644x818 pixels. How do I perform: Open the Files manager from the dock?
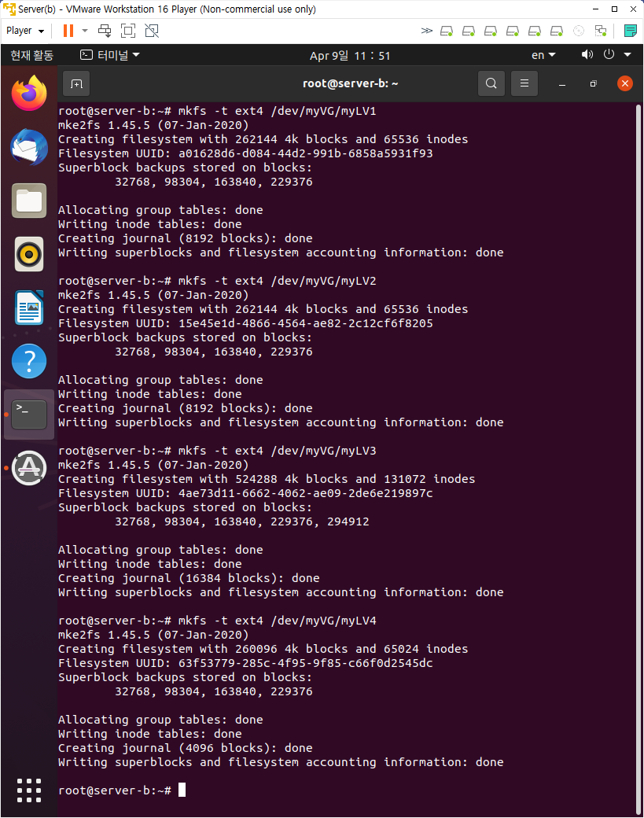(x=29, y=201)
